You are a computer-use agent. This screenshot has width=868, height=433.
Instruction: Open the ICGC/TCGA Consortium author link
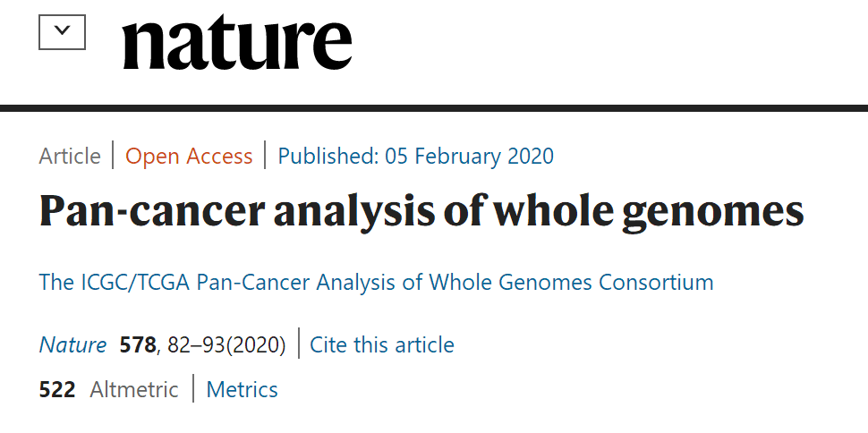(x=376, y=283)
